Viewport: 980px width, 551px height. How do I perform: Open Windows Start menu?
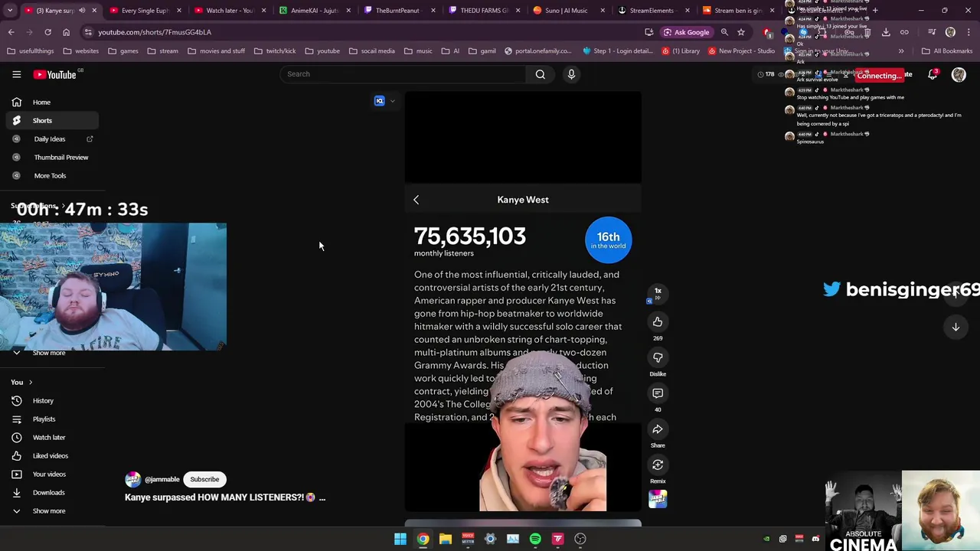click(400, 539)
